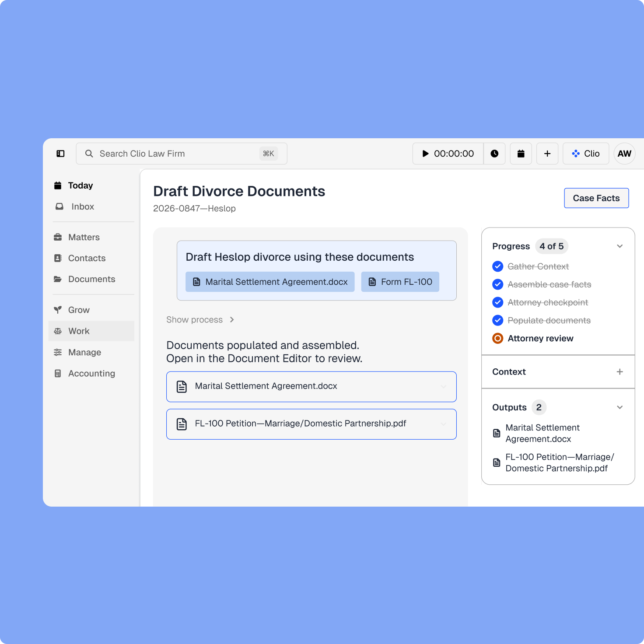Click the plus create-new button

pyautogui.click(x=547, y=154)
